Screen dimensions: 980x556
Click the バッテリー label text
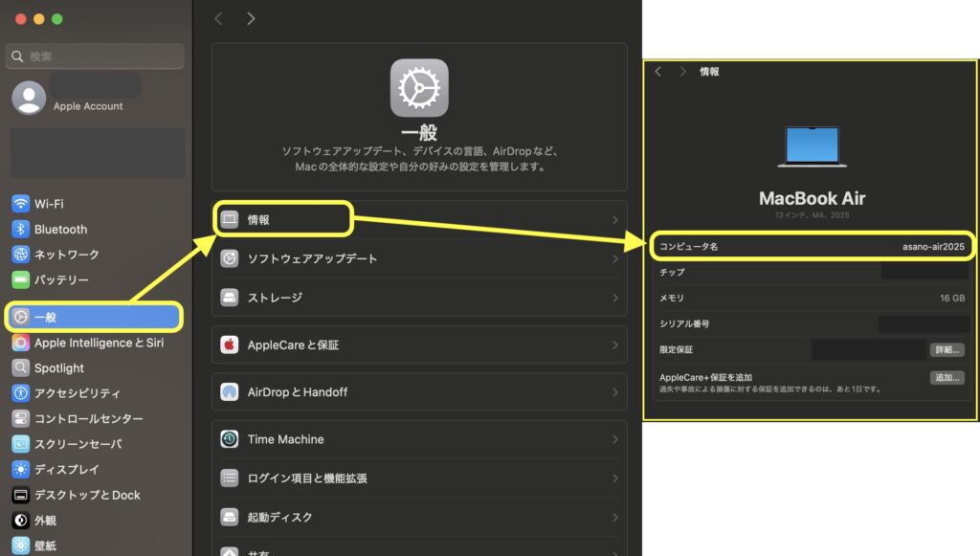click(x=61, y=279)
